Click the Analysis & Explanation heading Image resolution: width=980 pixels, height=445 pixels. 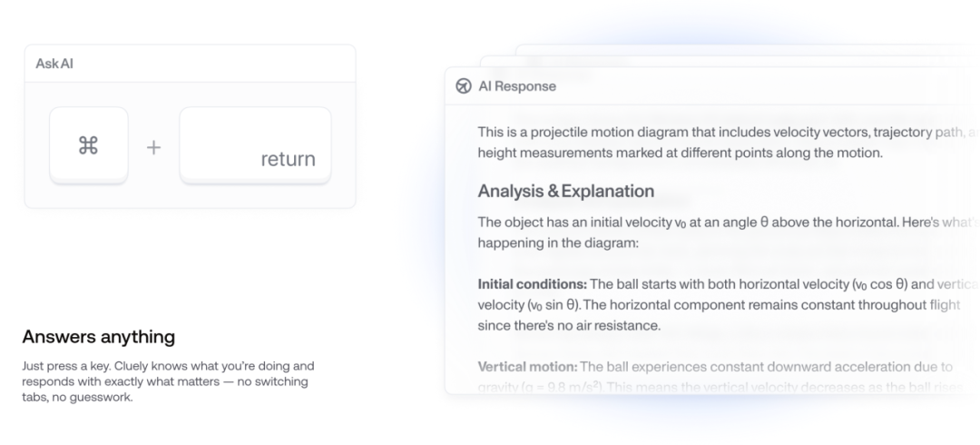tap(565, 191)
